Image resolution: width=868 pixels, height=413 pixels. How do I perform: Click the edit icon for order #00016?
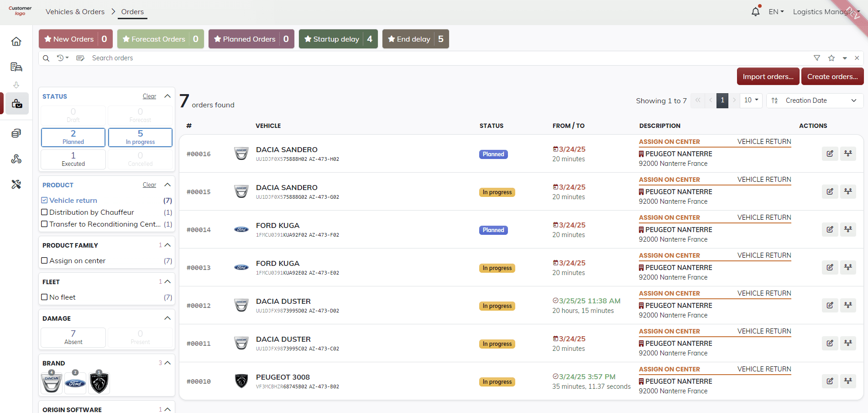click(x=830, y=154)
